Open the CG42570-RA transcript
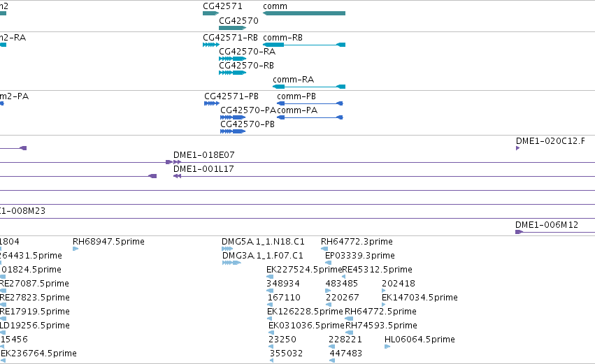Viewport: 595px width, 364px height. (233, 59)
